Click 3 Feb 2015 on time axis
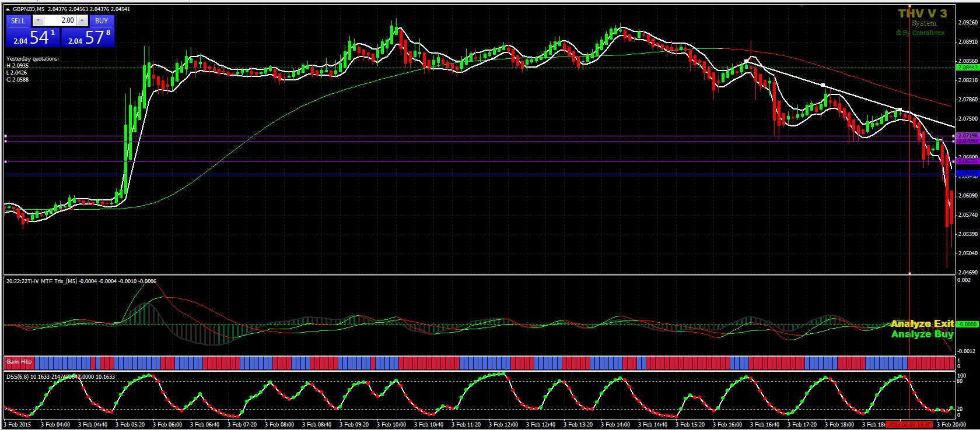 (x=17, y=424)
